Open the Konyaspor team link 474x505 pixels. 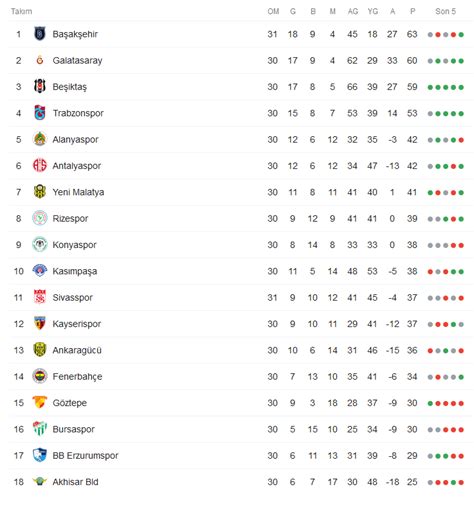click(x=74, y=245)
